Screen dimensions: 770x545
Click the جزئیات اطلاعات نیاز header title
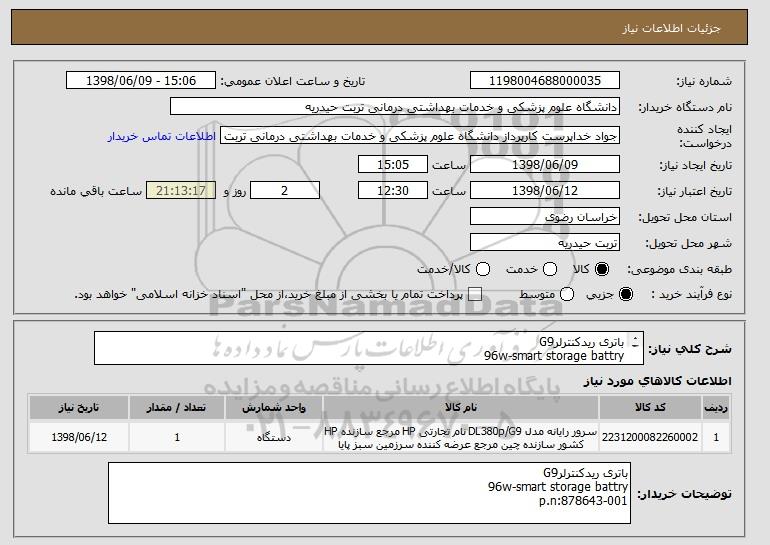tap(671, 28)
